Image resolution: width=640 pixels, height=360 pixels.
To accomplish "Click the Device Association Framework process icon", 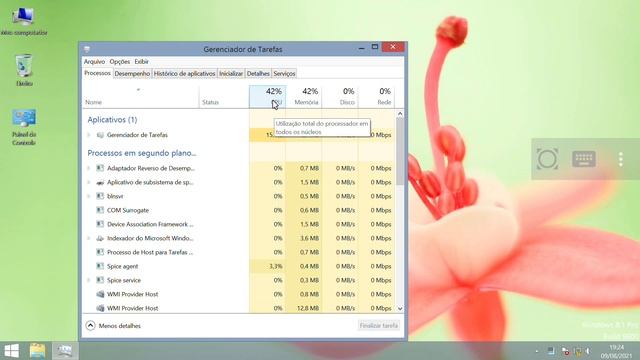I will point(100,224).
